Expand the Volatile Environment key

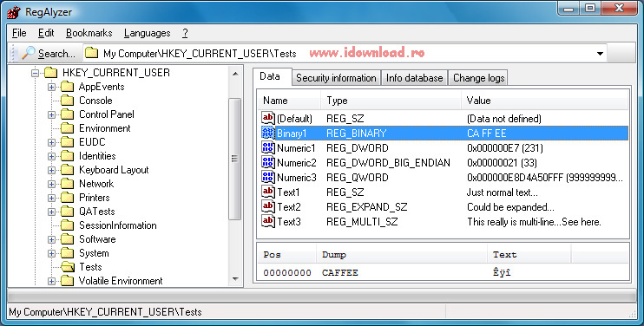coord(52,281)
